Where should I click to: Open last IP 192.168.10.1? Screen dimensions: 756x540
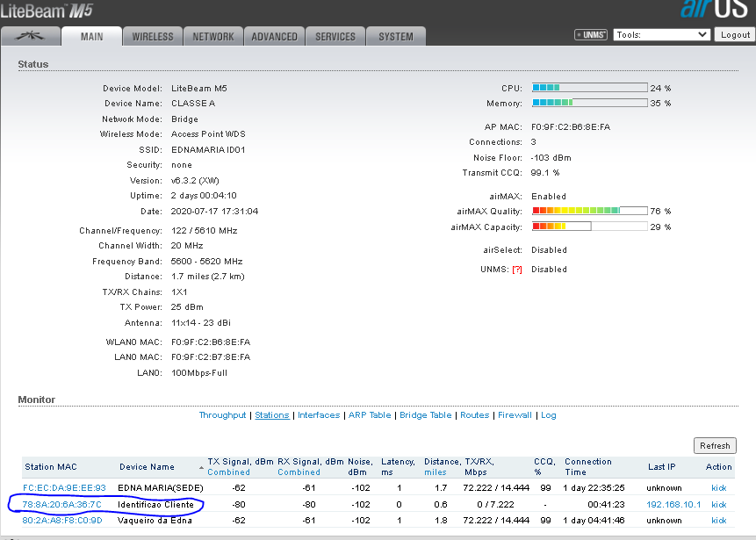pyautogui.click(x=673, y=505)
